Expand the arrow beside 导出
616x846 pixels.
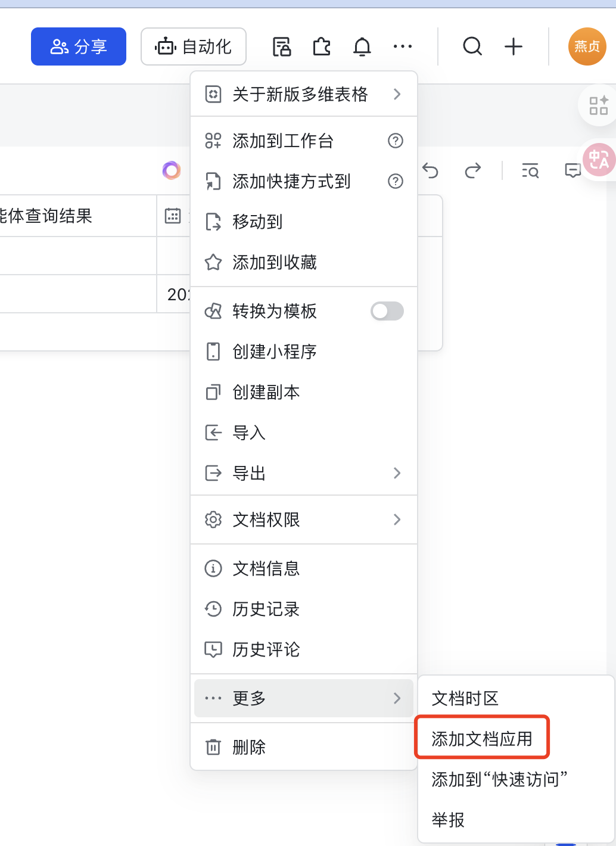tap(397, 473)
